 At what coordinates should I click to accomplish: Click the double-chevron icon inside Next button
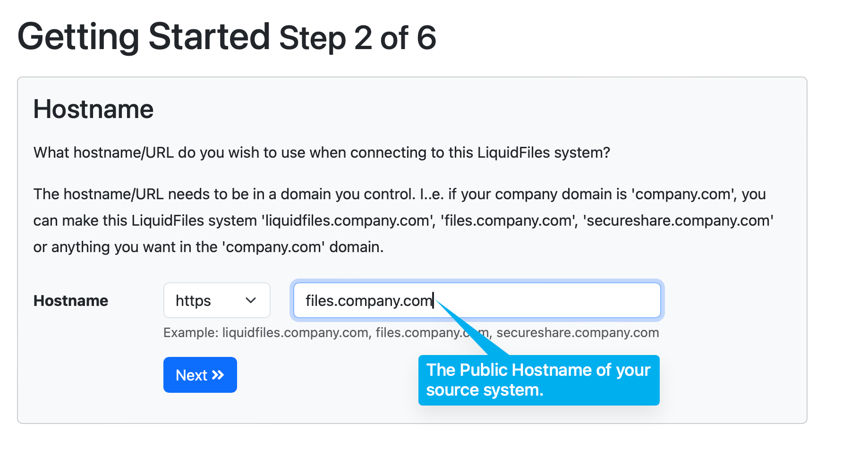tap(218, 375)
